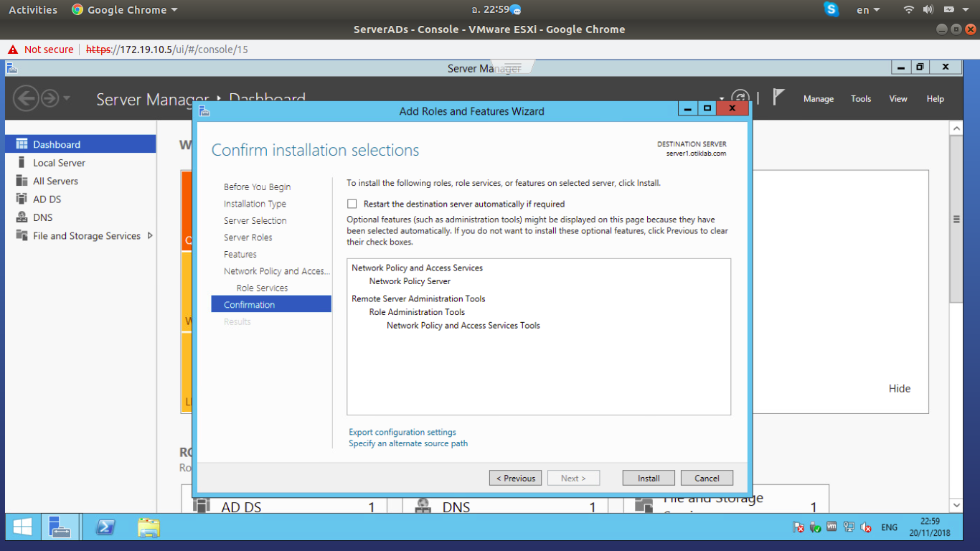The height and width of the screenshot is (551, 980).
Task: Click the Wi-Fi icon in top bar
Action: [x=908, y=10]
